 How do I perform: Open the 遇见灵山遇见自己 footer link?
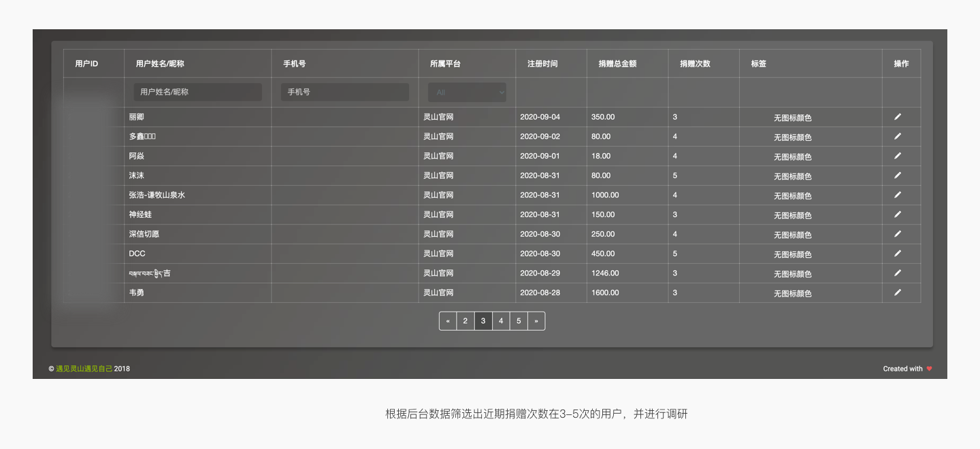84,369
